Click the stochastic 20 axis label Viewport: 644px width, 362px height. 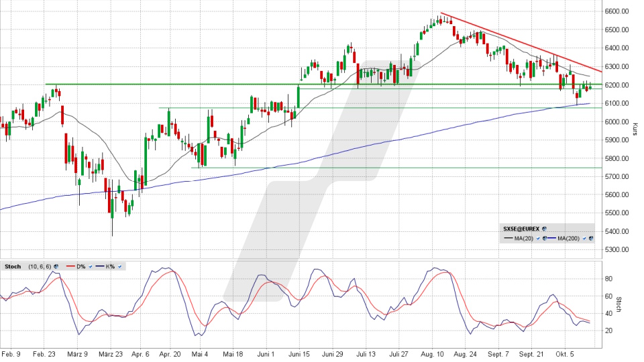[608, 330]
